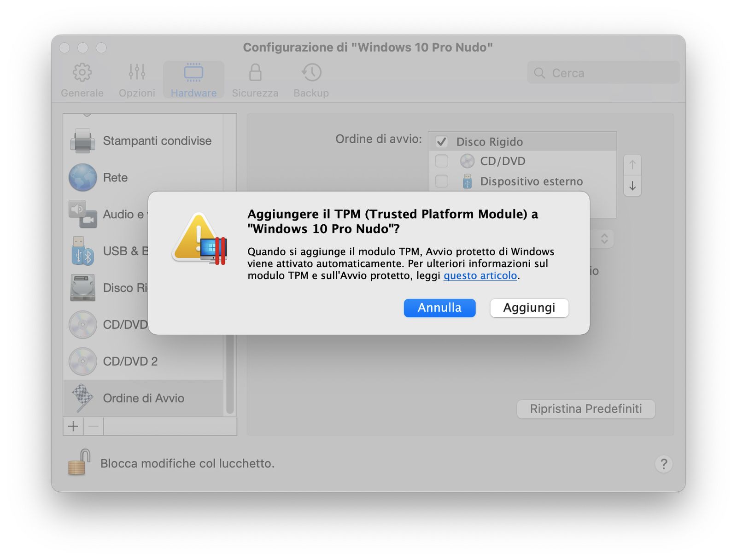The height and width of the screenshot is (560, 737).
Task: Open help with the question mark
Action: pos(664,464)
